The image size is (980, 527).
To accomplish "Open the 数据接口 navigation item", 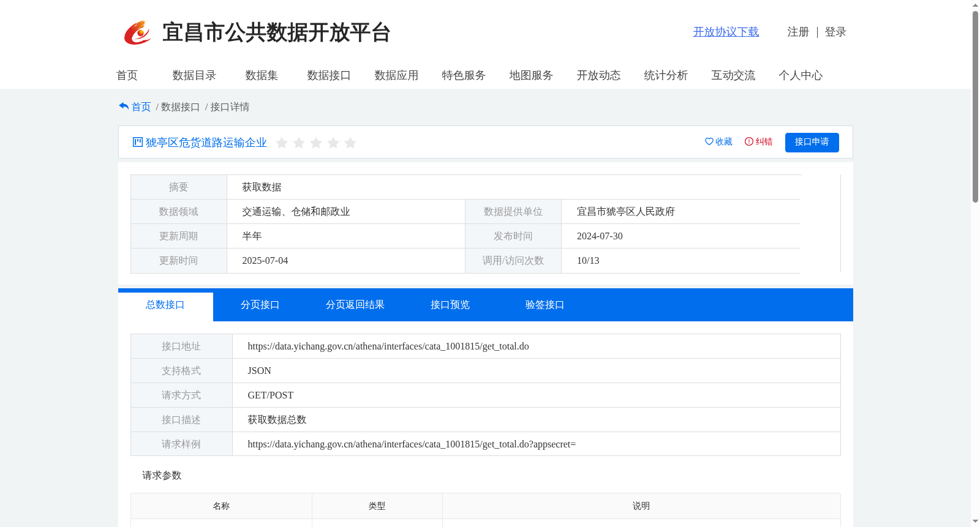I will click(329, 75).
